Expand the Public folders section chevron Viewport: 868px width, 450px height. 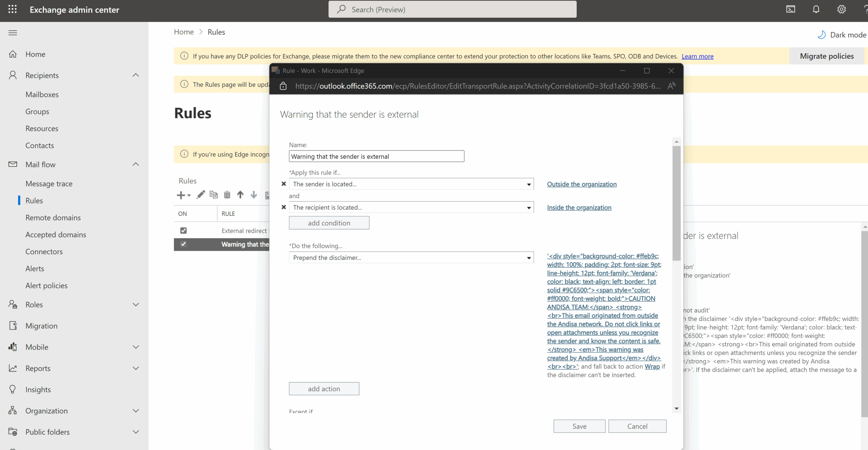click(136, 432)
